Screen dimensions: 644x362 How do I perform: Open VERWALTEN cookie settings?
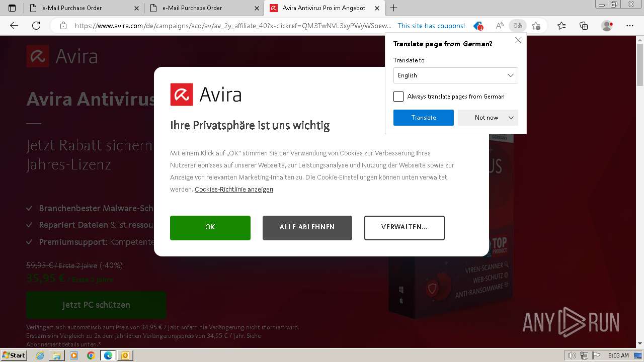[405, 228]
